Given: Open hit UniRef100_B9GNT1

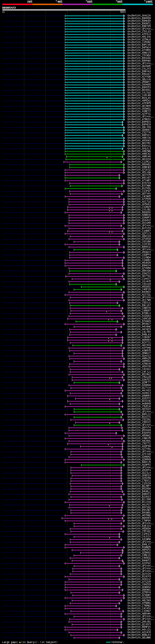Looking at the screenshot, I should point(139,24).
